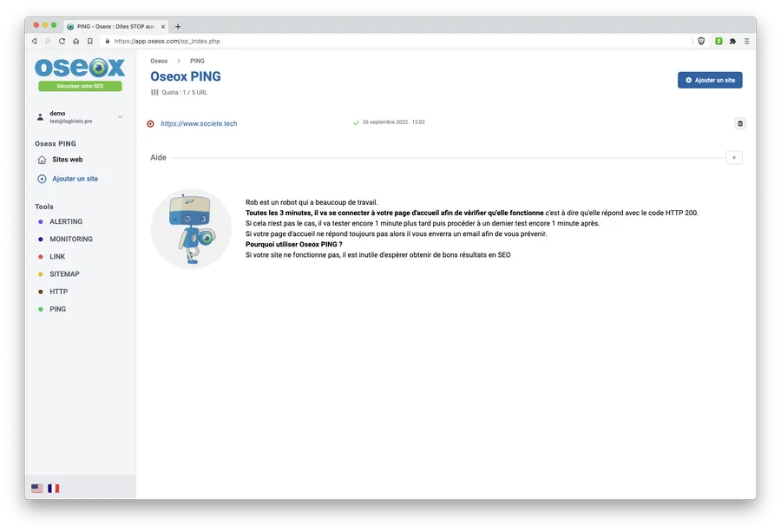Open the https://www.societe.tech link
The width and height of the screenshot is (781, 532).
pos(199,123)
